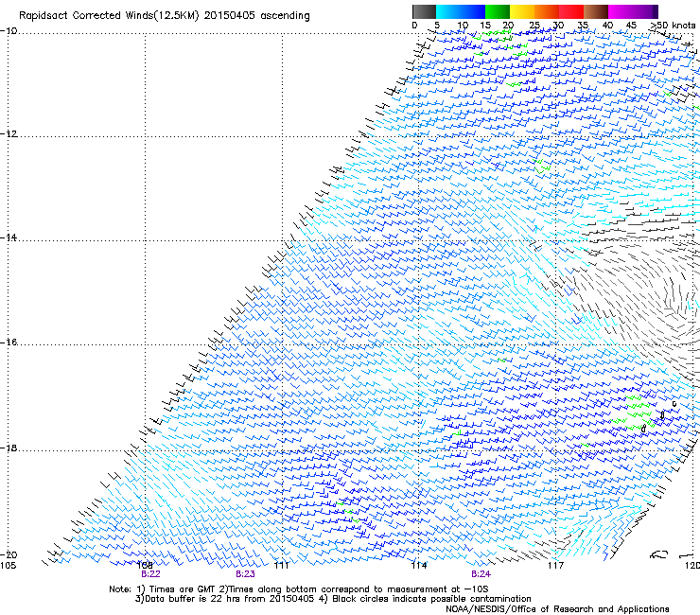Click the latitude label '-16'
Screen dimensions: 700x615
pyautogui.click(x=9, y=343)
